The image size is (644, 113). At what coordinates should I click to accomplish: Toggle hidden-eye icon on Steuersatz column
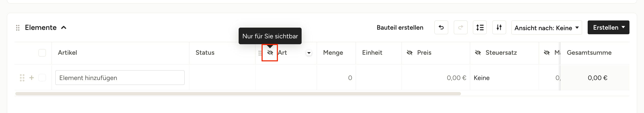(x=478, y=53)
